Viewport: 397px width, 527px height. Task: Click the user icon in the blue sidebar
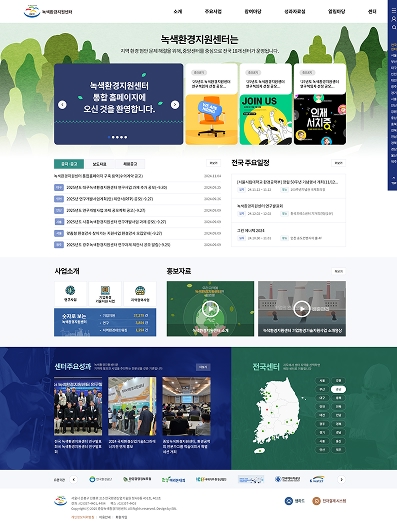394,19
